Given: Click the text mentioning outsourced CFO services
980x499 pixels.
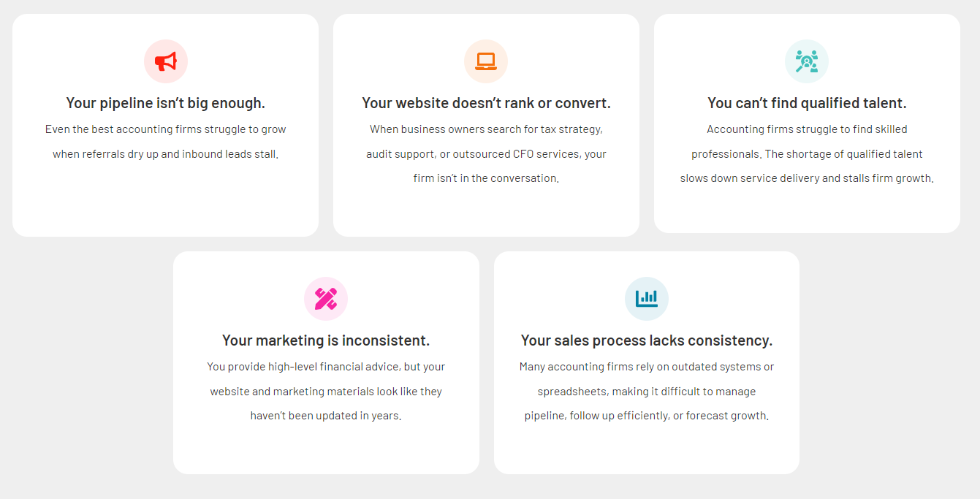Looking at the screenshot, I should click(x=486, y=154).
